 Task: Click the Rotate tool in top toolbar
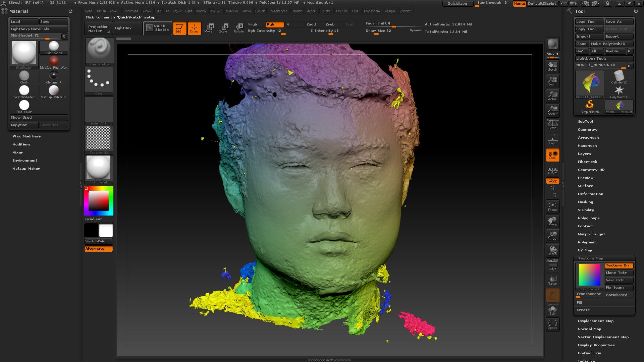238,28
